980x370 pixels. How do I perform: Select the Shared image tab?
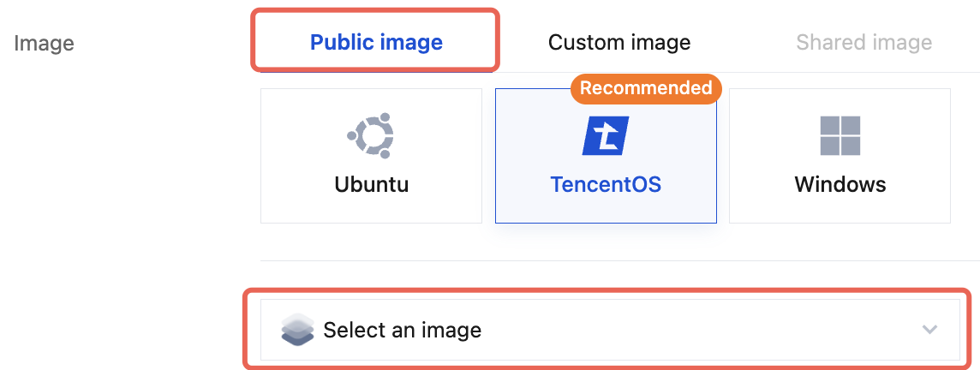pyautogui.click(x=863, y=42)
